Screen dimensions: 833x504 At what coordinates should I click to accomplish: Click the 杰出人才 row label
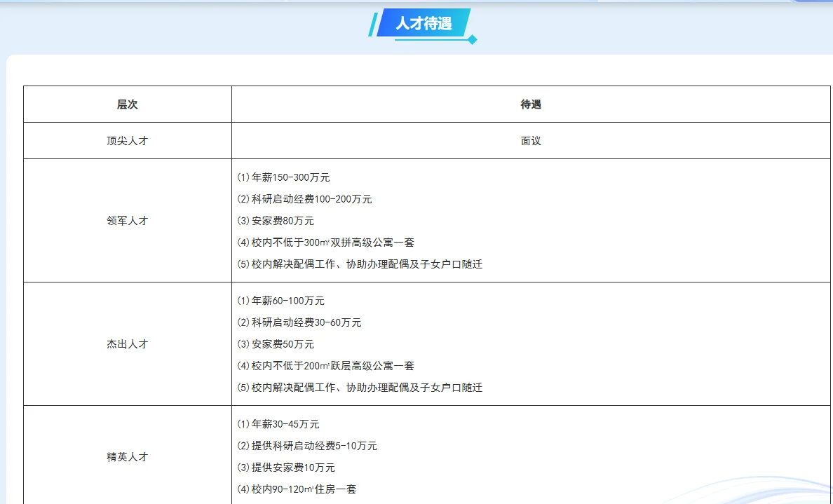tap(128, 344)
